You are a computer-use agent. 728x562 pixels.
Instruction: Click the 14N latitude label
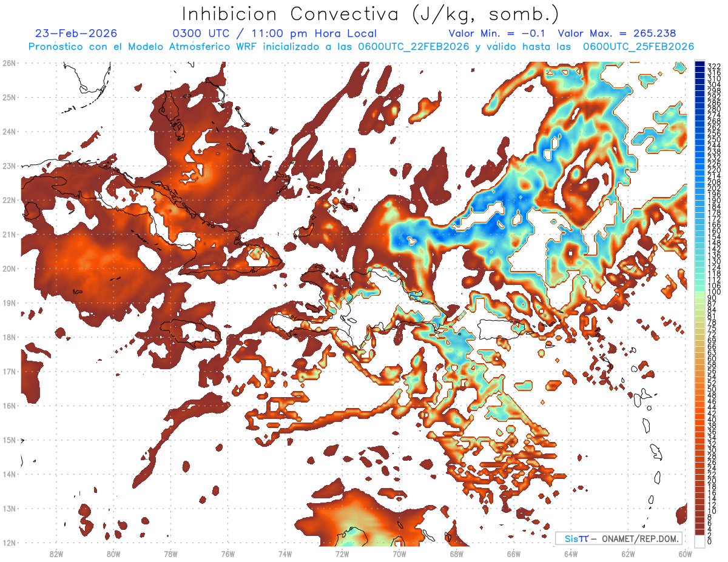tap(8, 474)
